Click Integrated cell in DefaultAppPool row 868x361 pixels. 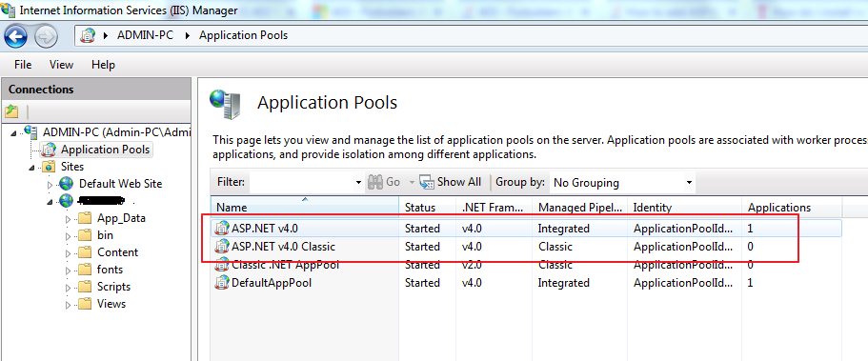(x=563, y=283)
